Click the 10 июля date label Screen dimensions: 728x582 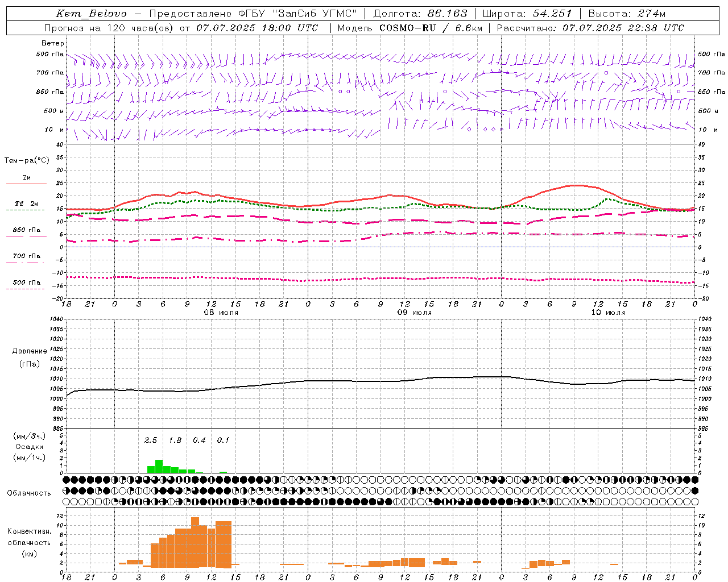point(608,313)
